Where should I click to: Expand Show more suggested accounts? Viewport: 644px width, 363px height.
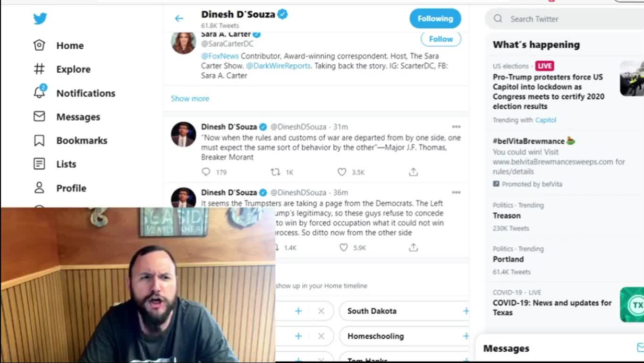[190, 98]
